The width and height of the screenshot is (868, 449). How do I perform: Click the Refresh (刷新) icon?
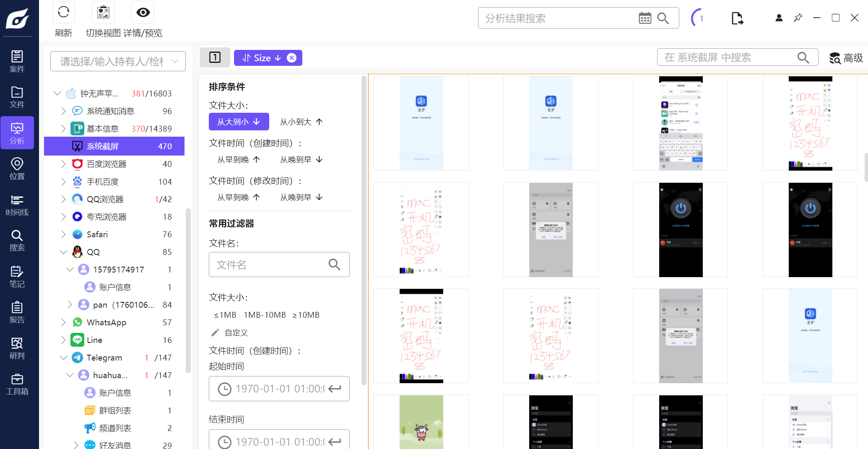click(x=64, y=13)
